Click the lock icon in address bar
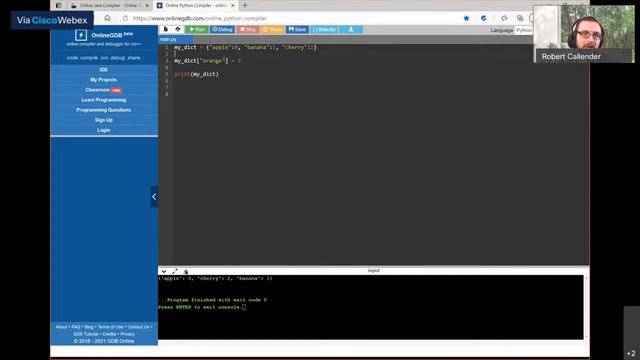Viewport: 640px width, 360px height. point(125,18)
